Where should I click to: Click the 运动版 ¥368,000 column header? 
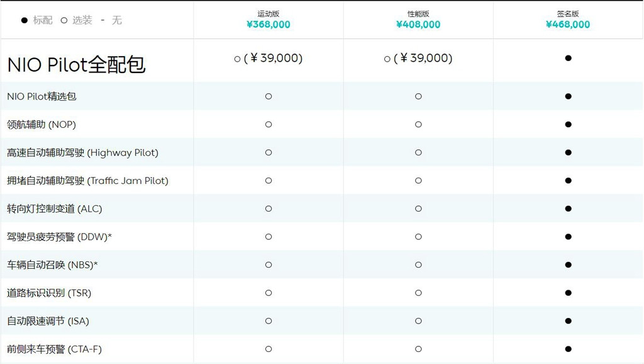[x=268, y=20]
